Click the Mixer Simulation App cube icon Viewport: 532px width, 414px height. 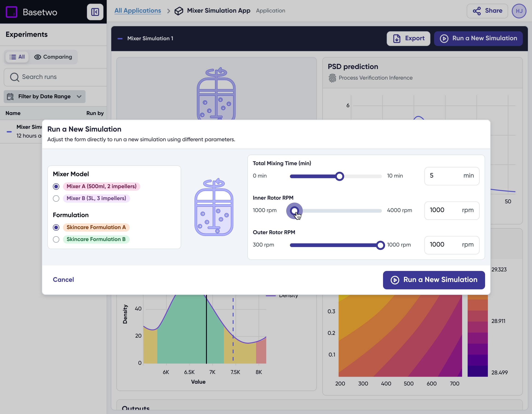[x=179, y=11]
